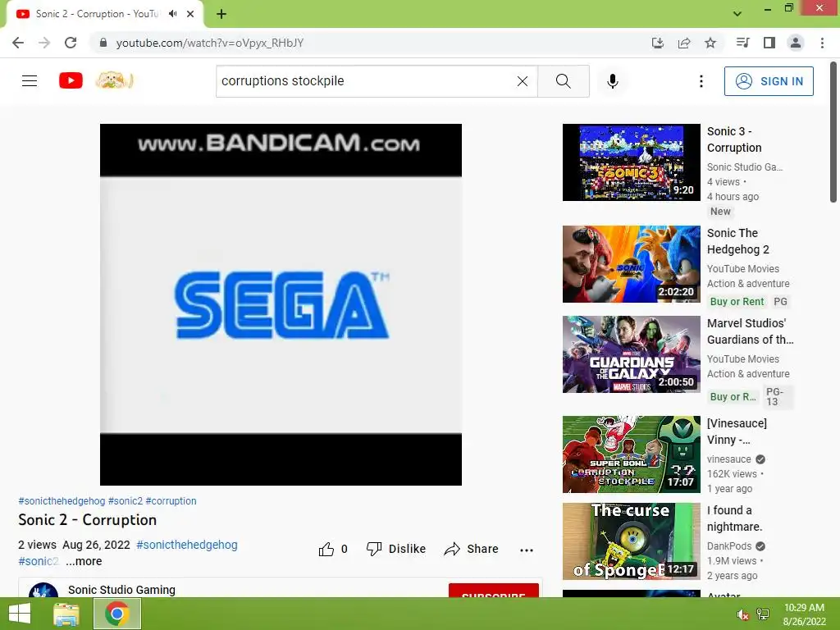
Task: Expand description with ...more
Action: click(x=84, y=561)
